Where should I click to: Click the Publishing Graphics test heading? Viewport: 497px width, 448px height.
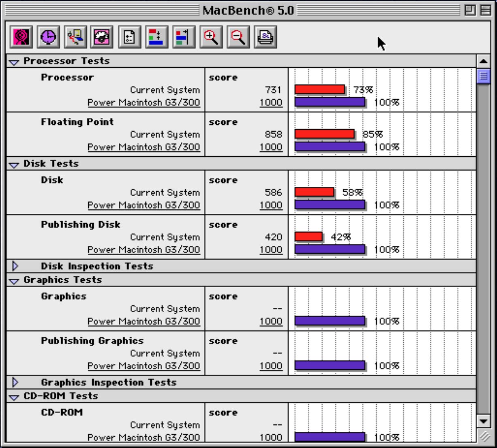92,341
